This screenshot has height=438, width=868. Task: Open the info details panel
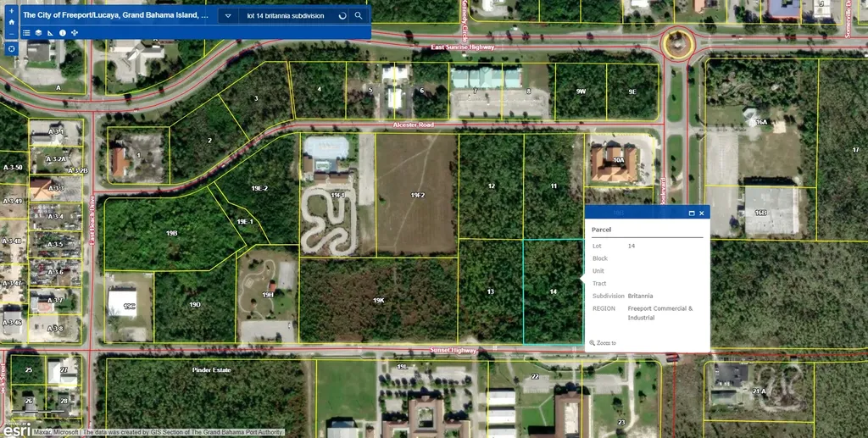coord(63,33)
